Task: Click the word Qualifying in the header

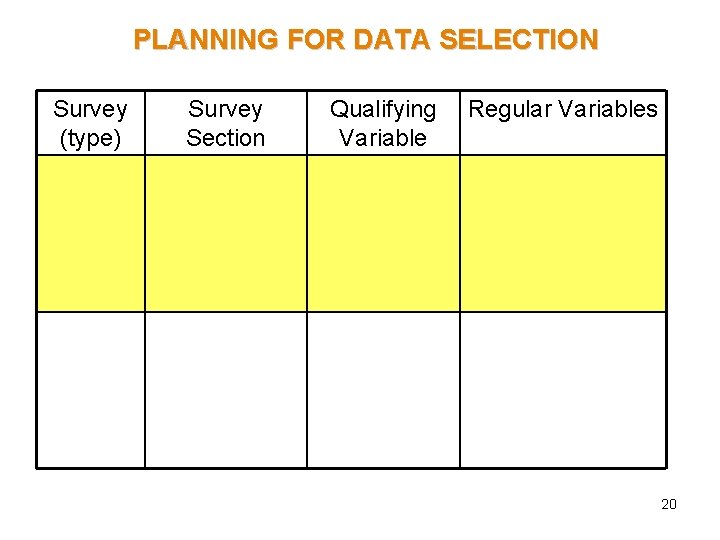Action: (x=383, y=109)
